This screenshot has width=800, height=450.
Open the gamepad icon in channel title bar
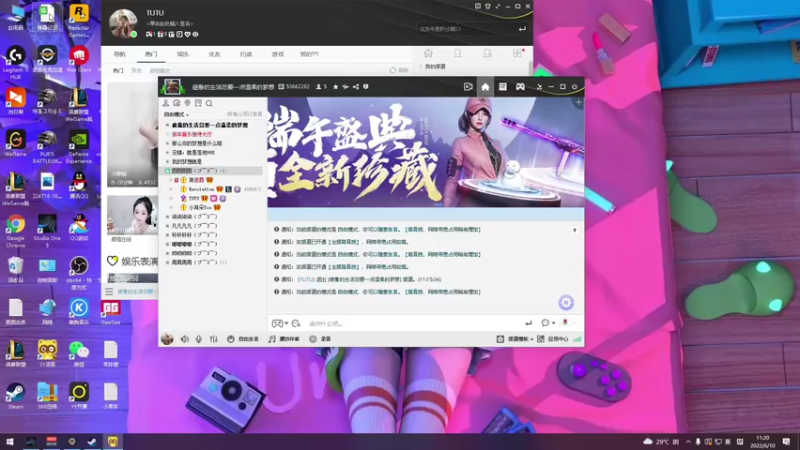click(520, 87)
